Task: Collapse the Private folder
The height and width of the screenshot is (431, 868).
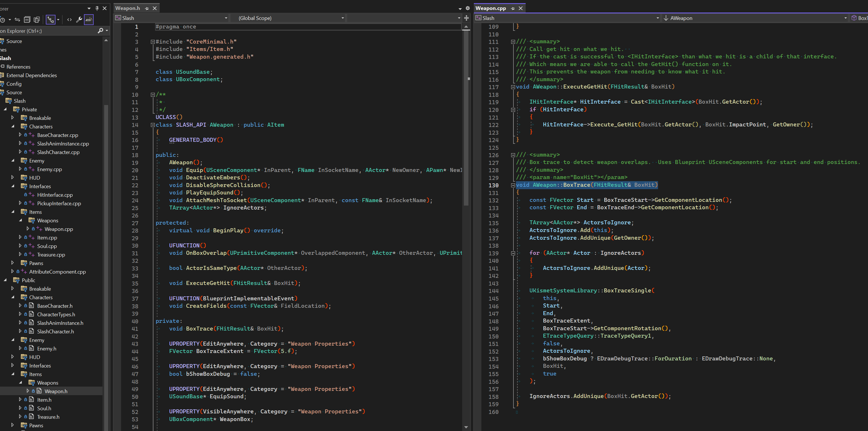Action: tap(5, 110)
